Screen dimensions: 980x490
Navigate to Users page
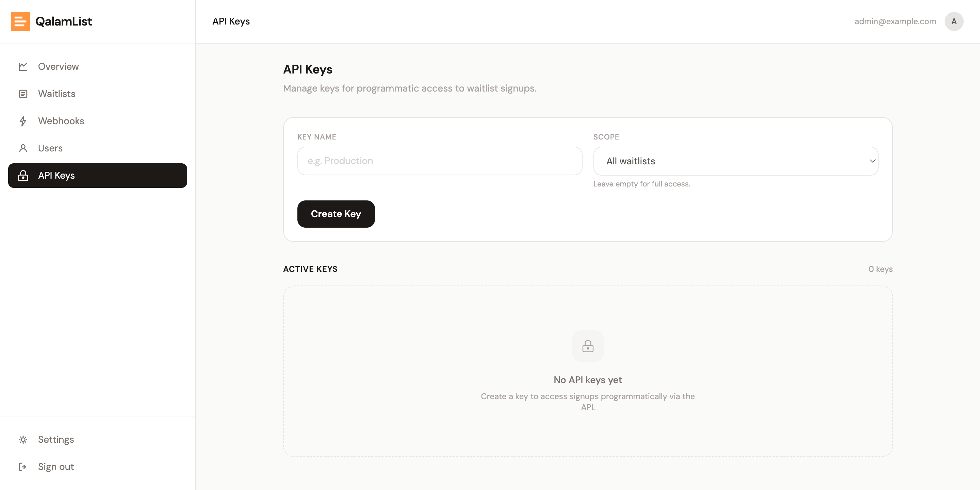(97, 148)
